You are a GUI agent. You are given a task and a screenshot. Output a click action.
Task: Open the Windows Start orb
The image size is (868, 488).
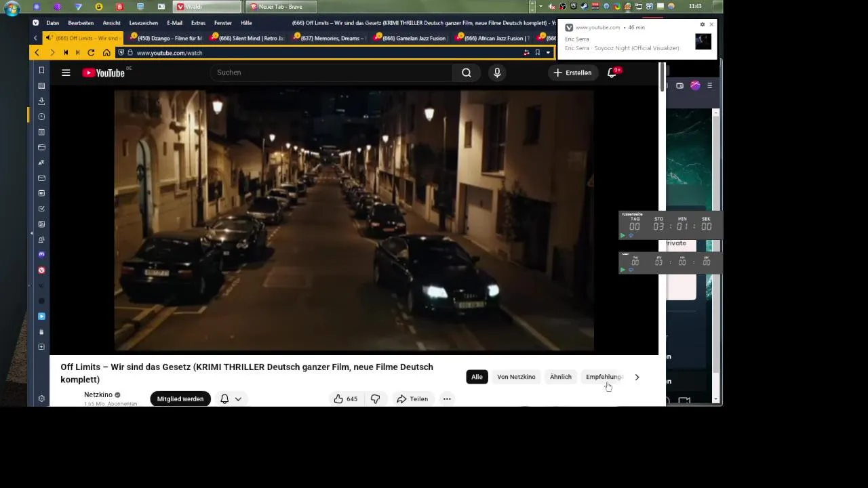(12, 8)
